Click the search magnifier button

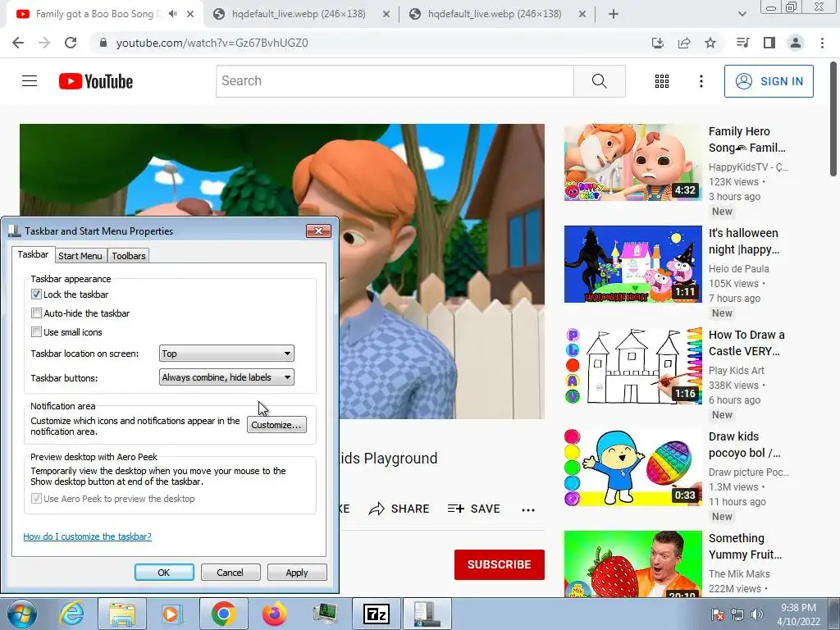click(600, 81)
